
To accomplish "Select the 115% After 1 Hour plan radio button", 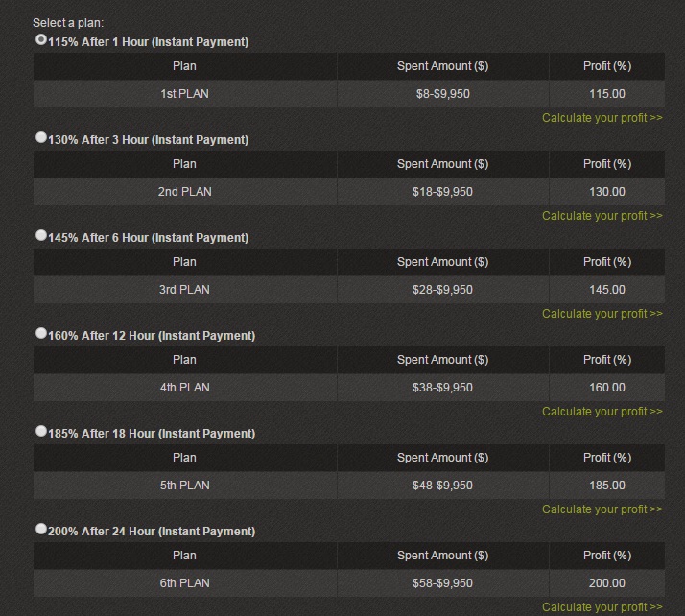I will pos(40,40).
